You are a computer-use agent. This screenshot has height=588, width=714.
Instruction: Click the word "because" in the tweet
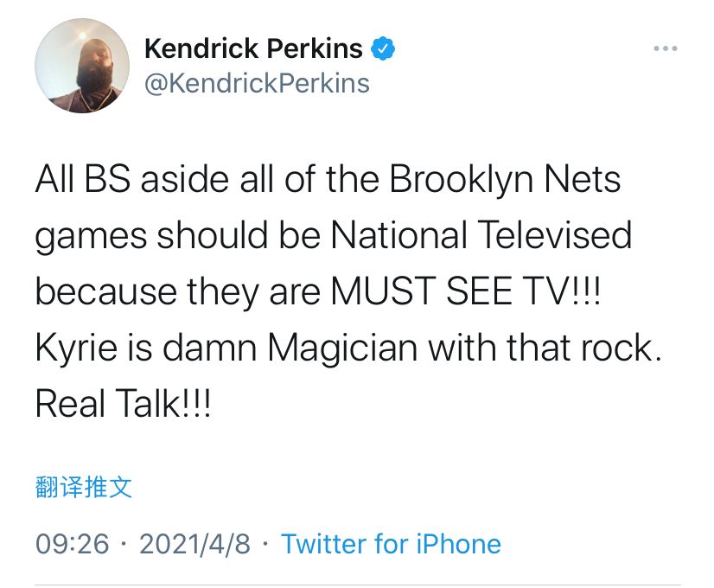click(x=106, y=291)
